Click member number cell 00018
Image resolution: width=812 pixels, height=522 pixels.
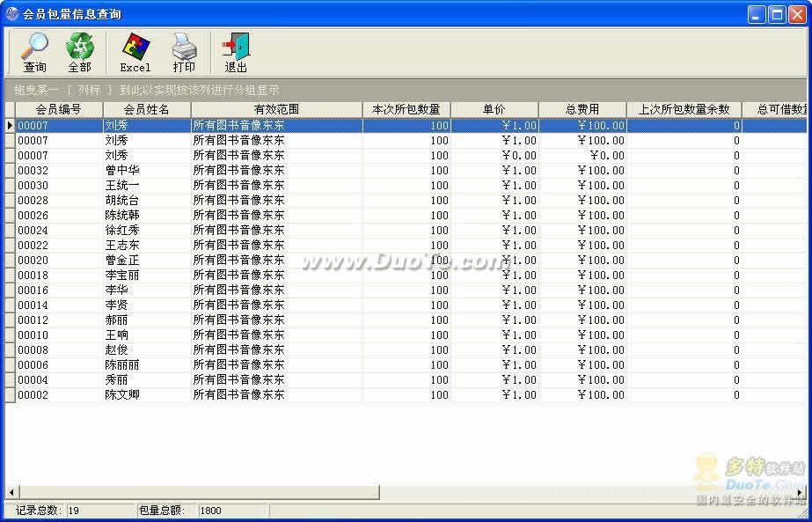pyautogui.click(x=59, y=276)
